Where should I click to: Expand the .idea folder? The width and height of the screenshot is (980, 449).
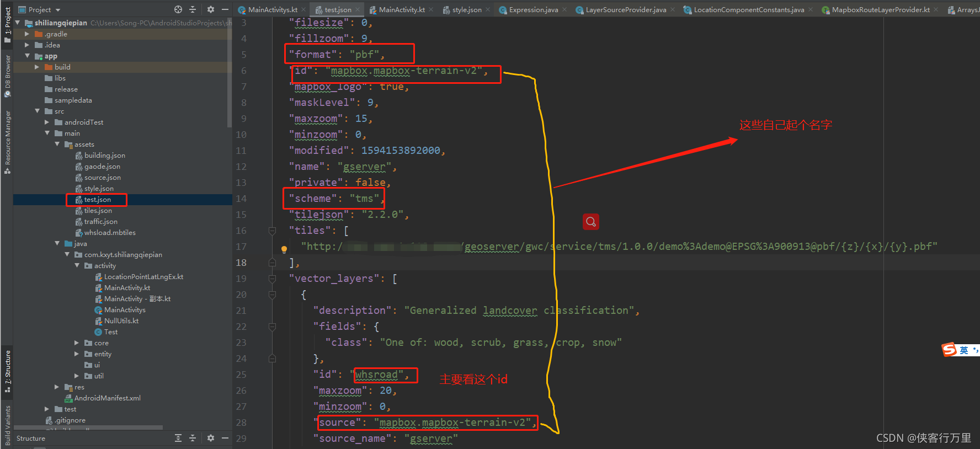point(27,45)
